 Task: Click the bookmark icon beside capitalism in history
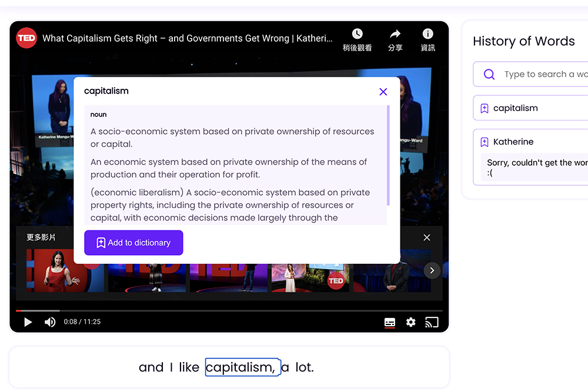[x=485, y=108]
